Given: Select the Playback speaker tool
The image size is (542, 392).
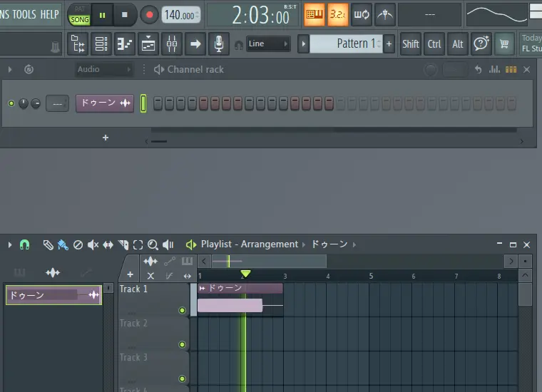Looking at the screenshot, I should [168, 245].
